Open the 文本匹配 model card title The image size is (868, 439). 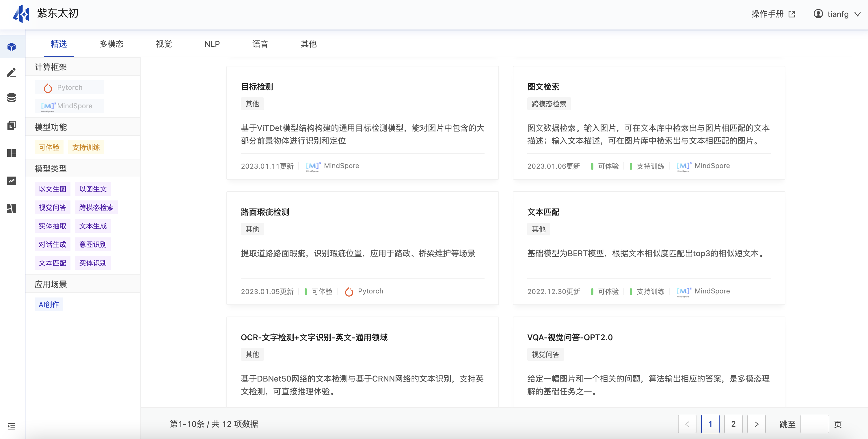(x=543, y=212)
